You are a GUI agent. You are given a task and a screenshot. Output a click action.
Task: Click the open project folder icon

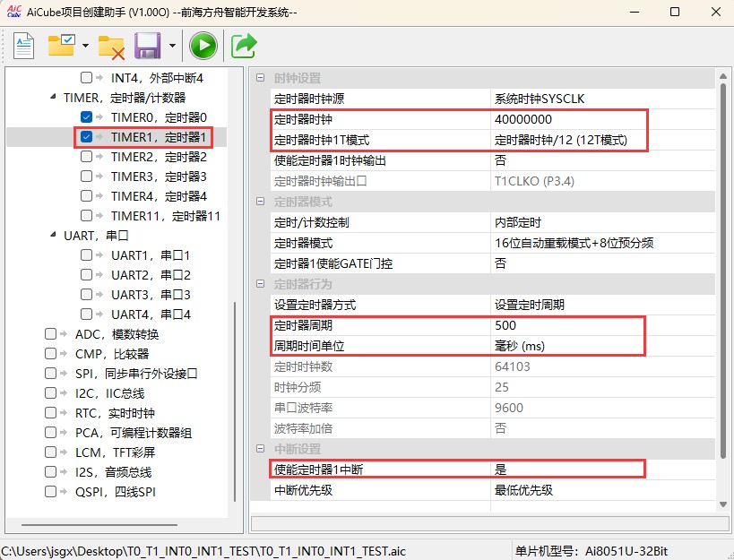point(63,45)
